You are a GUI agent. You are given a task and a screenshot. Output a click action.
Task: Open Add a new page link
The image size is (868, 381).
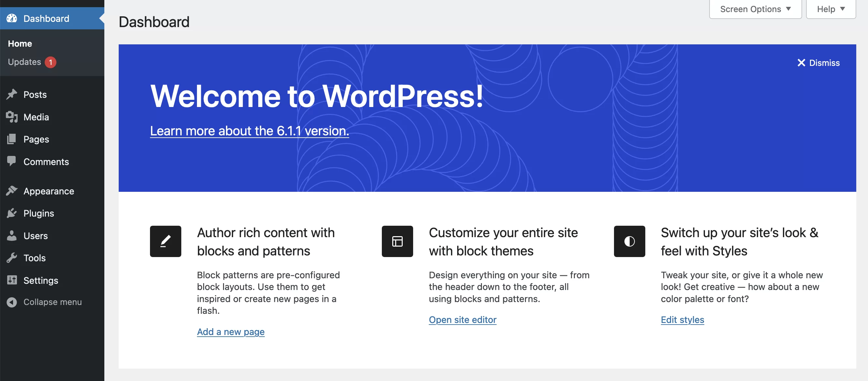(x=230, y=331)
